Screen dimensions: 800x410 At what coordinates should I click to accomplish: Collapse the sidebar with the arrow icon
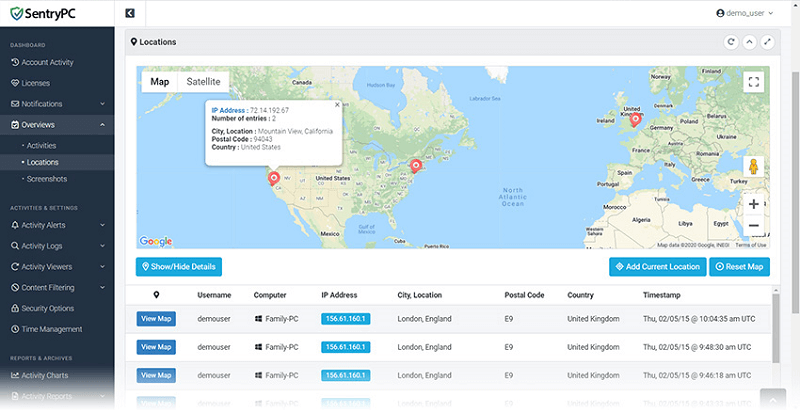point(130,13)
